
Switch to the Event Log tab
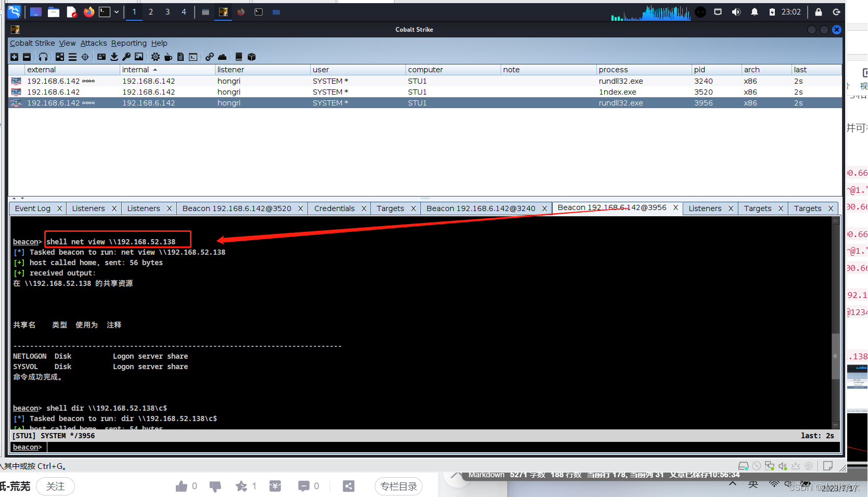(33, 208)
